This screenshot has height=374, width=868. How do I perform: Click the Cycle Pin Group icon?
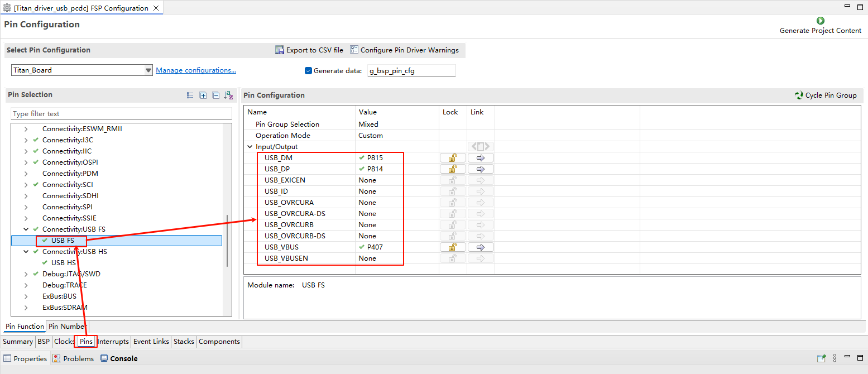(x=799, y=95)
